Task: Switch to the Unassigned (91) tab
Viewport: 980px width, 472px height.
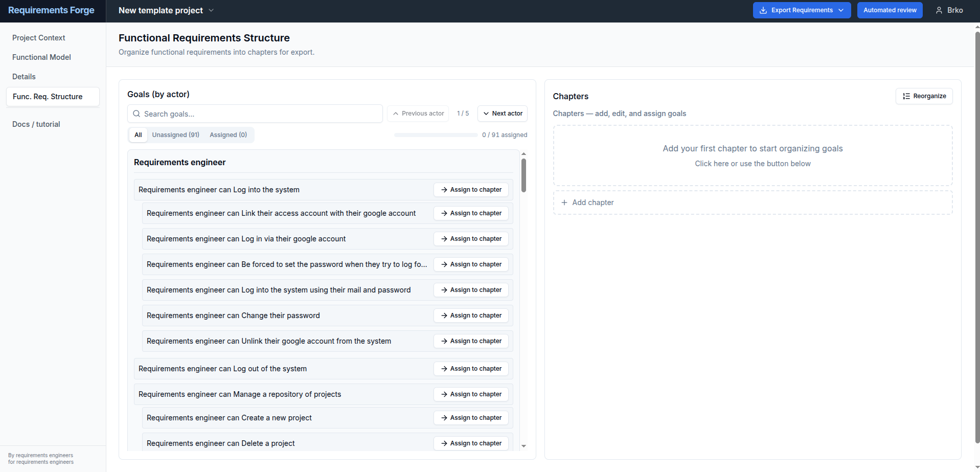Action: [x=176, y=135]
